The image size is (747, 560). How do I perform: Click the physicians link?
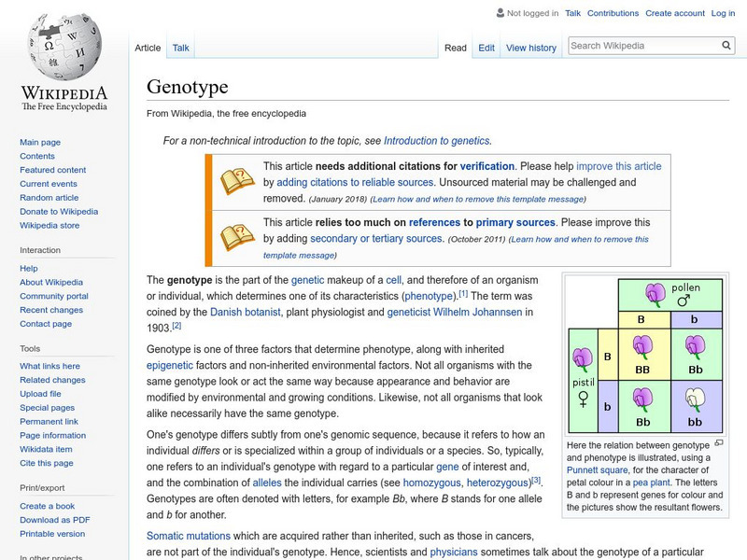click(454, 552)
